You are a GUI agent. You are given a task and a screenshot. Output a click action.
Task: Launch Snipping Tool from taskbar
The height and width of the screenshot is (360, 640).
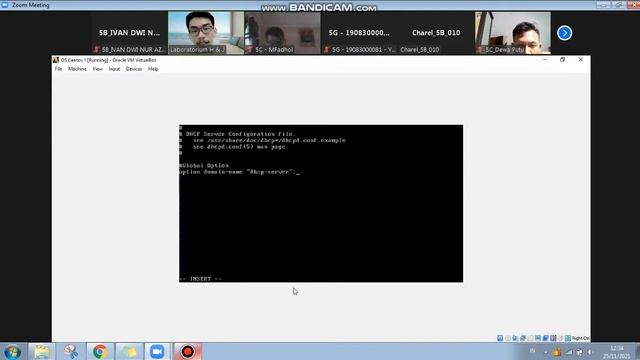tap(71, 352)
